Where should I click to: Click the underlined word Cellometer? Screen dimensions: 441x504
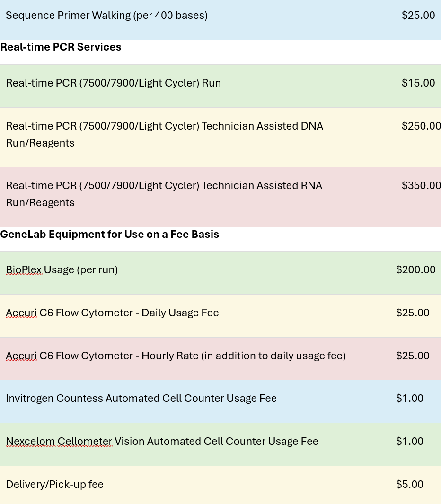[85, 442]
